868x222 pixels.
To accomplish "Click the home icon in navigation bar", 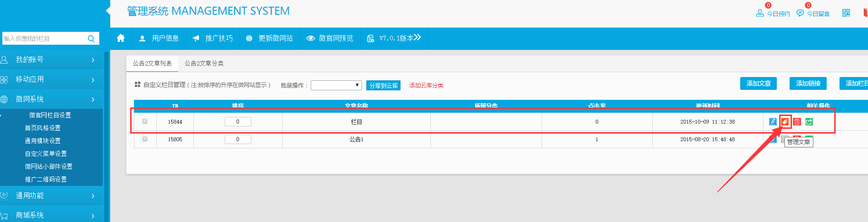I will tap(121, 38).
